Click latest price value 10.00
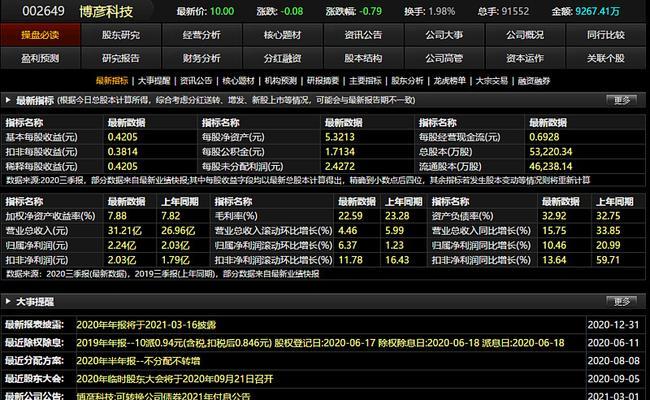650x400 pixels. 222,11
